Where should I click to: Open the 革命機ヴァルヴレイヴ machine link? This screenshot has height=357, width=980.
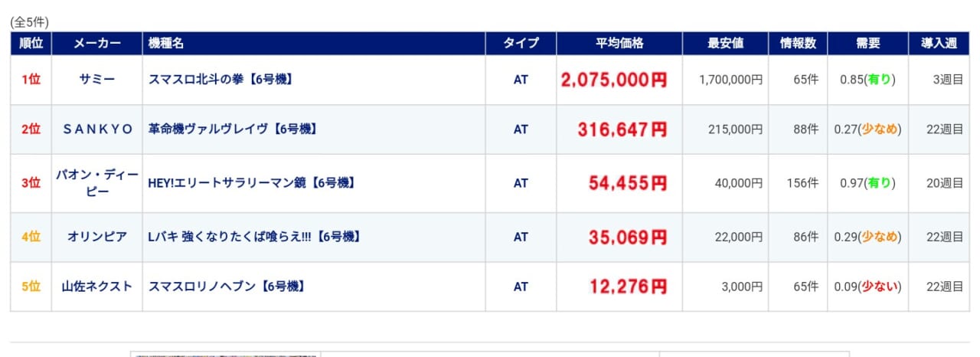(x=233, y=129)
